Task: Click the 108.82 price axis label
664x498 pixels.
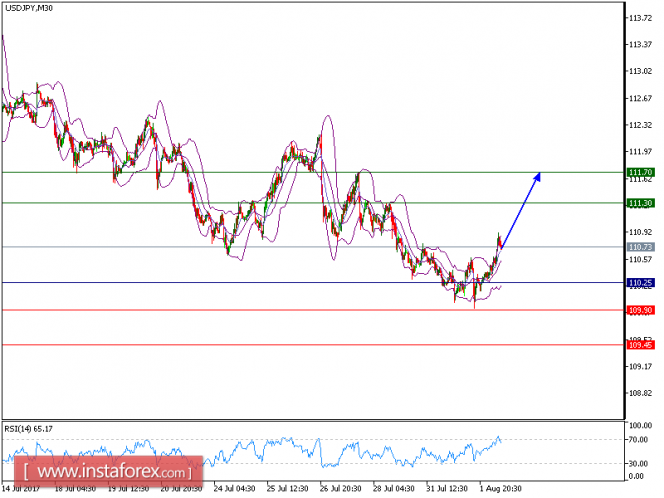Action: pyautogui.click(x=640, y=393)
